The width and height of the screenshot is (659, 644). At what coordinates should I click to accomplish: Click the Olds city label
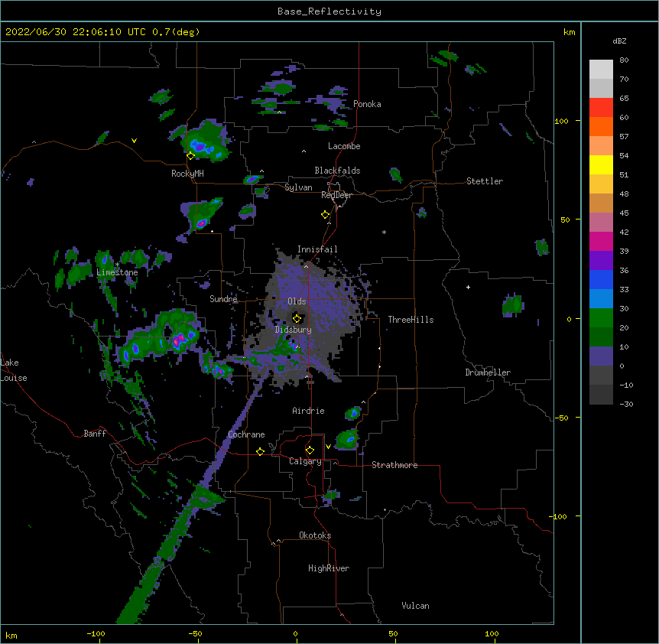coord(297,301)
